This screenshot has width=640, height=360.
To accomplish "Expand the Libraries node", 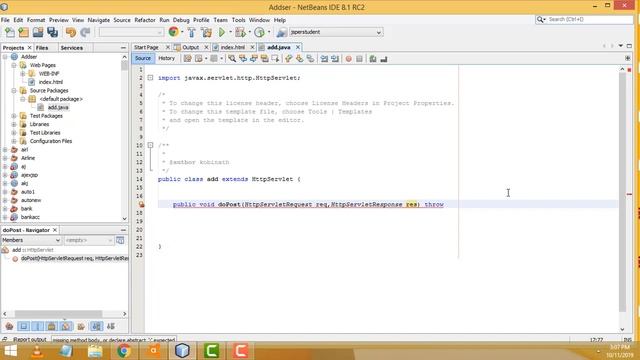I will click(x=14, y=124).
